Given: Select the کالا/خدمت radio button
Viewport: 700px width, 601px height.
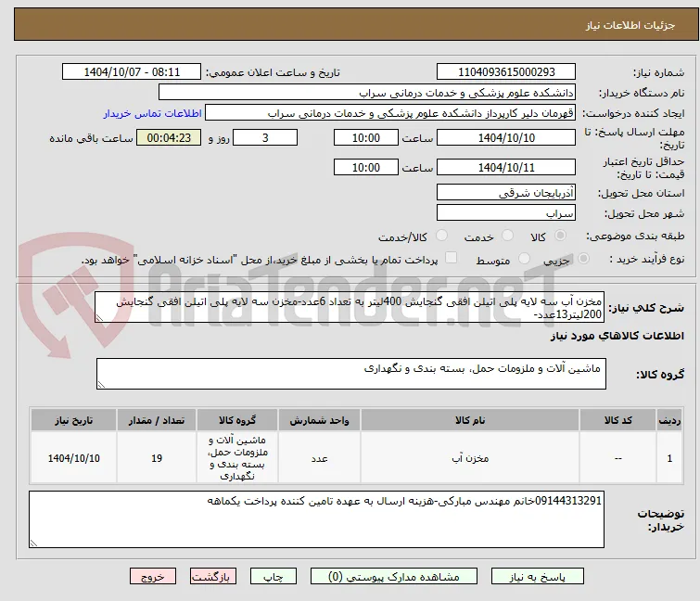Looking at the screenshot, I should pyautogui.click(x=441, y=236).
